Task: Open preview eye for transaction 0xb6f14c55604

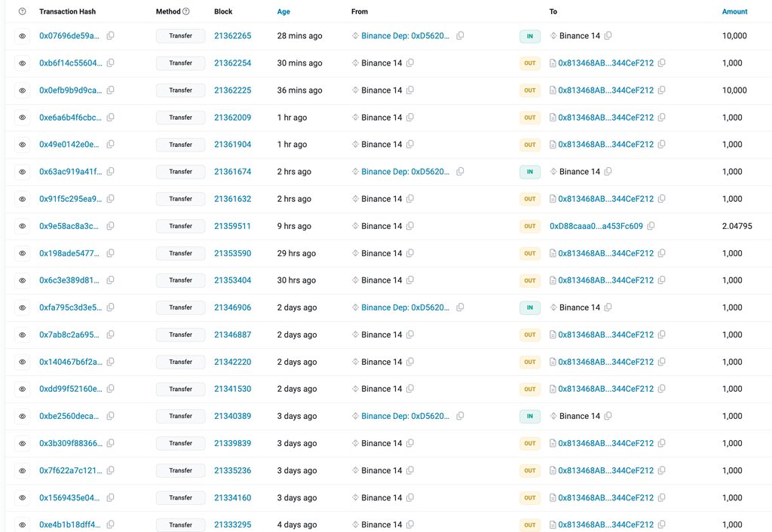Action: [x=22, y=63]
